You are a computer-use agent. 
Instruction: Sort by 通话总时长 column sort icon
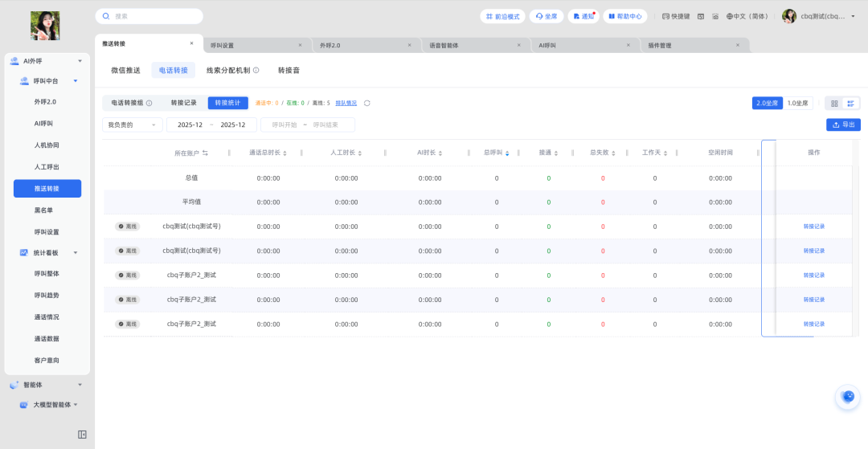[299, 153]
